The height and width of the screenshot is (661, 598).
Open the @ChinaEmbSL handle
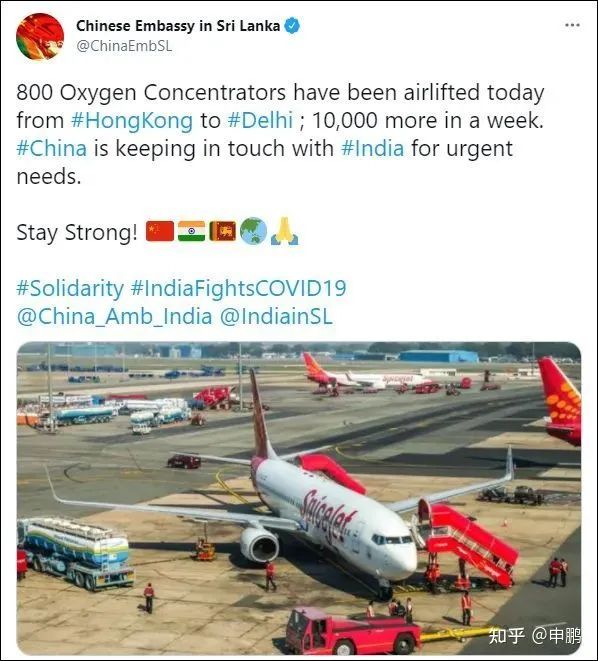click(x=124, y=46)
